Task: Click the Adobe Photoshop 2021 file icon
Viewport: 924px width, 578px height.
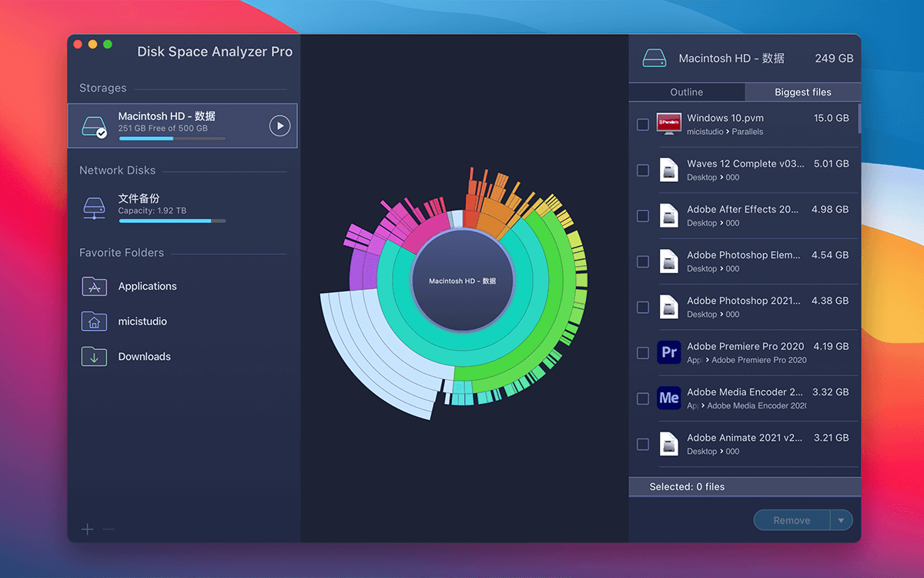Action: (669, 307)
